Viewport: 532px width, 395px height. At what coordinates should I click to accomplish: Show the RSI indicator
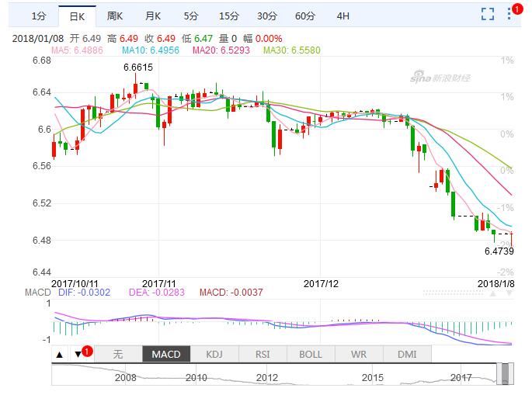point(262,354)
